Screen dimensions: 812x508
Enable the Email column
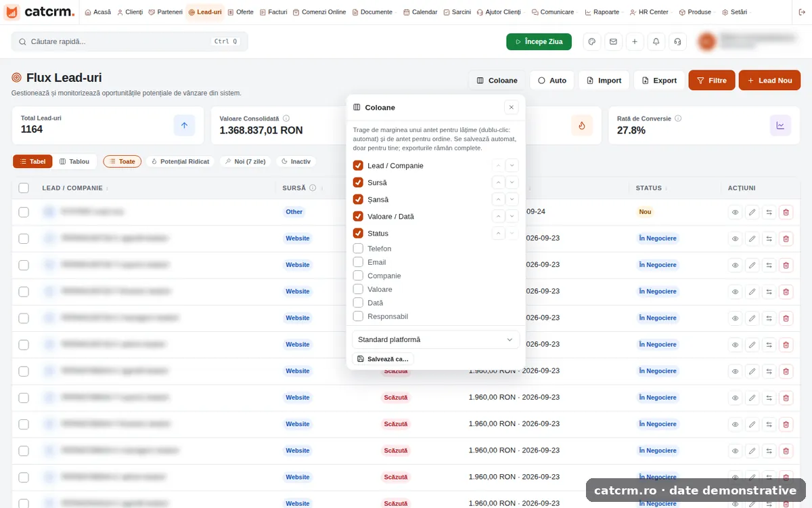pos(358,262)
